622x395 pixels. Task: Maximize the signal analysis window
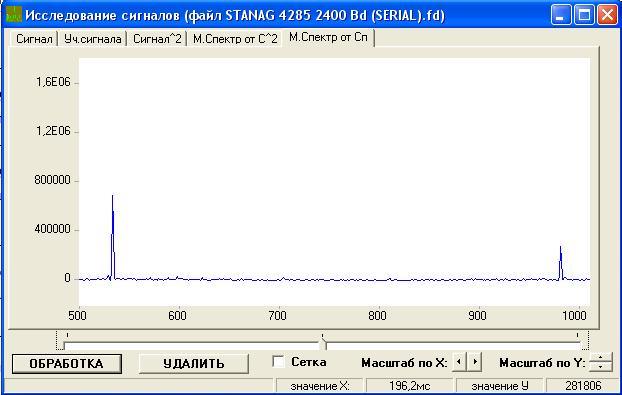(584, 15)
